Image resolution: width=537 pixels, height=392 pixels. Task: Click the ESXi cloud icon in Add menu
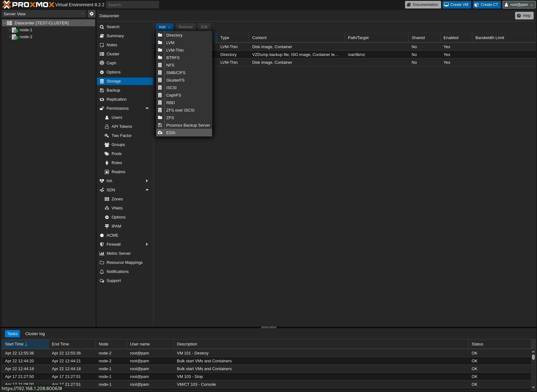pos(160,133)
